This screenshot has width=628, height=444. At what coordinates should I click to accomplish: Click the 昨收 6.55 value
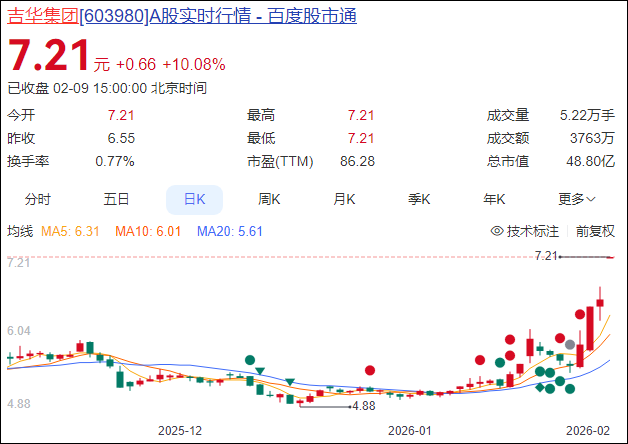coord(121,139)
